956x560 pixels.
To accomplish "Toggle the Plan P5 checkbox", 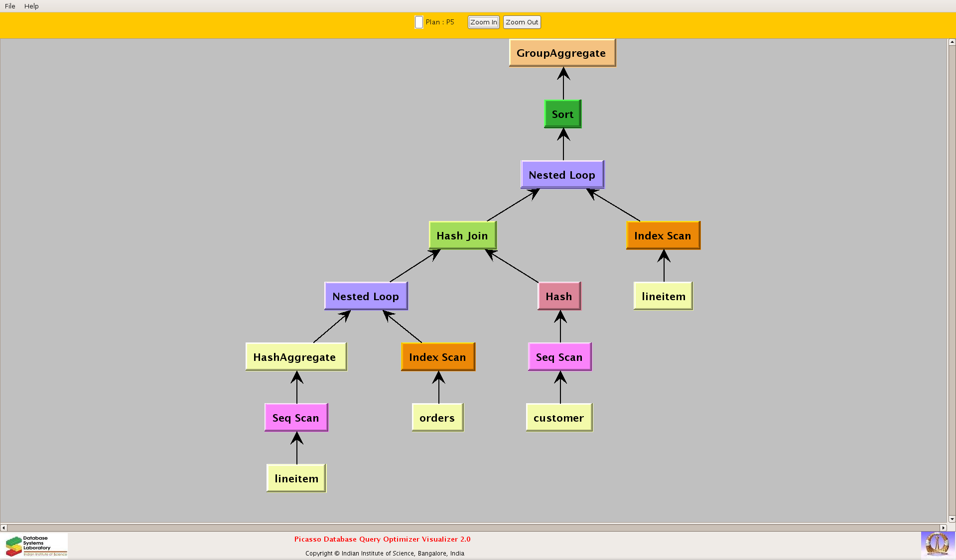I will 419,22.
